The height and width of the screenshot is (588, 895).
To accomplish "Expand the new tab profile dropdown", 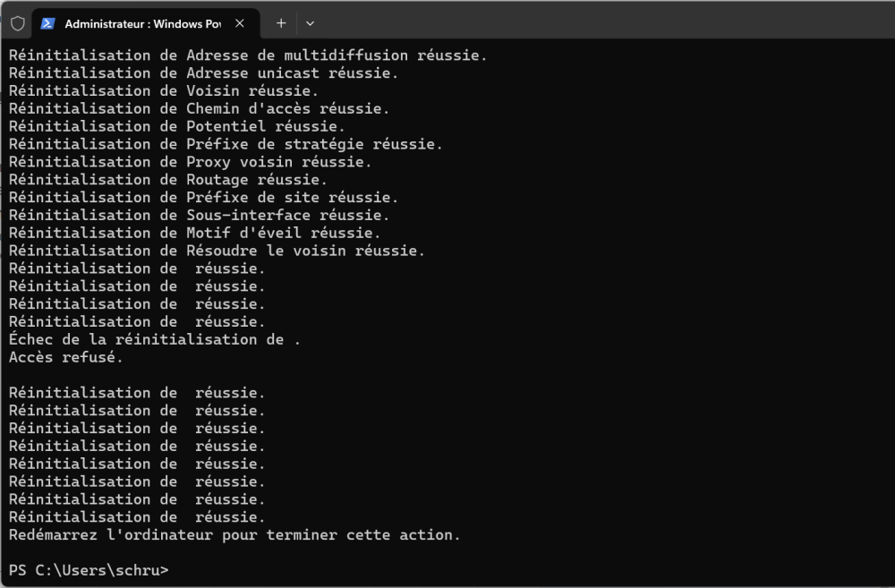I will tap(310, 23).
